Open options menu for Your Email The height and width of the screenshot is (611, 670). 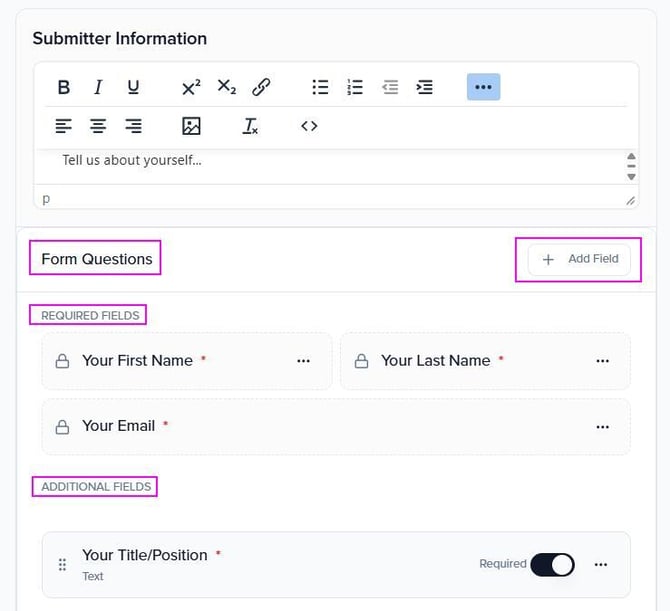point(602,427)
